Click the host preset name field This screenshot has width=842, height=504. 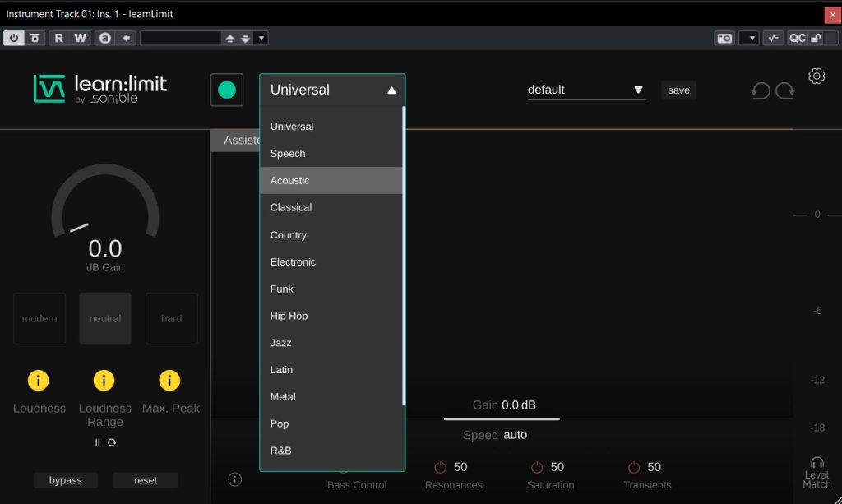pos(180,38)
